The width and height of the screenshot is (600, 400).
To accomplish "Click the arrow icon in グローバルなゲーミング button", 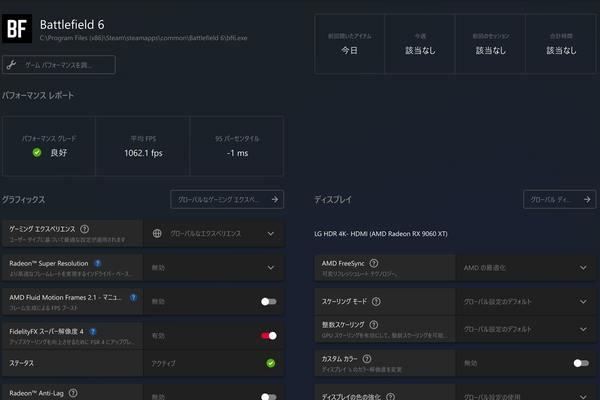I will point(275,199).
